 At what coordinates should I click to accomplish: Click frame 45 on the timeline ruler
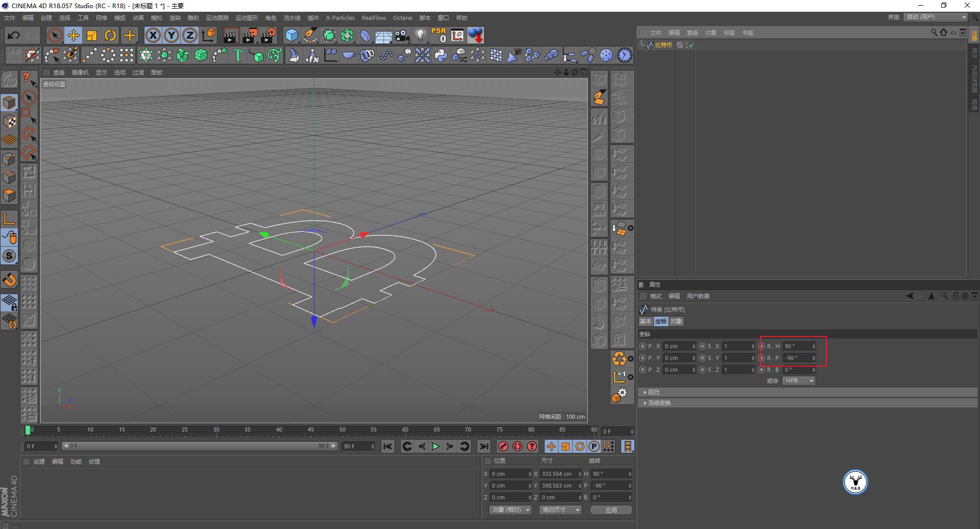310,430
